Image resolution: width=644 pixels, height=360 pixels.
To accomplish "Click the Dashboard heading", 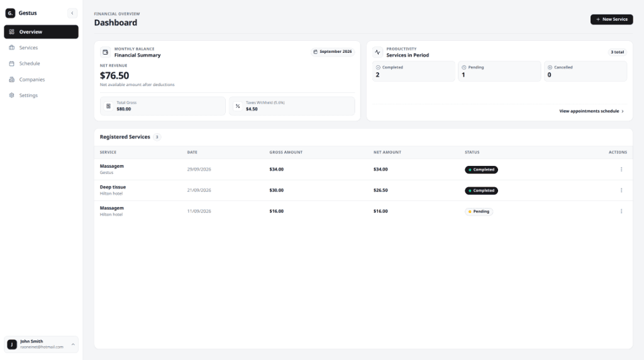I will click(116, 23).
